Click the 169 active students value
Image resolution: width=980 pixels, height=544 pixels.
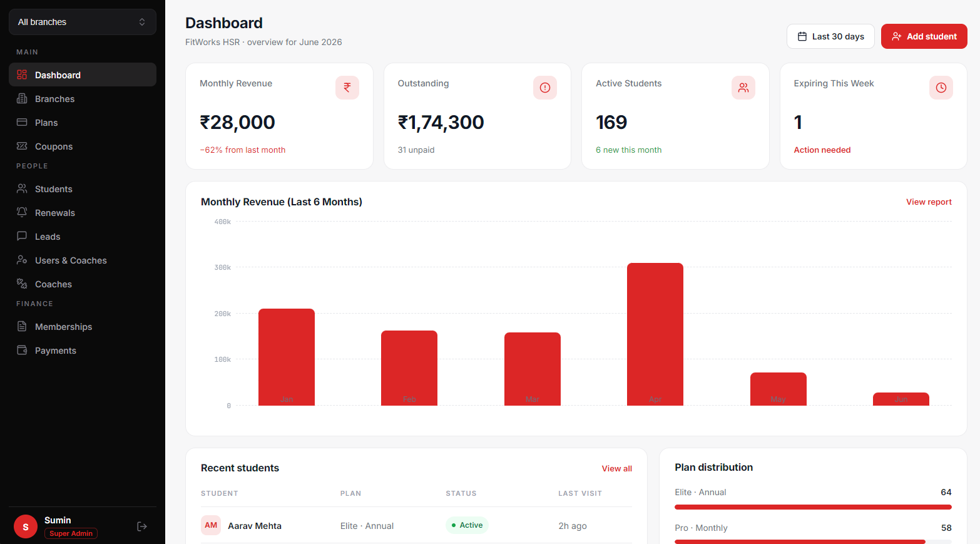pyautogui.click(x=611, y=122)
